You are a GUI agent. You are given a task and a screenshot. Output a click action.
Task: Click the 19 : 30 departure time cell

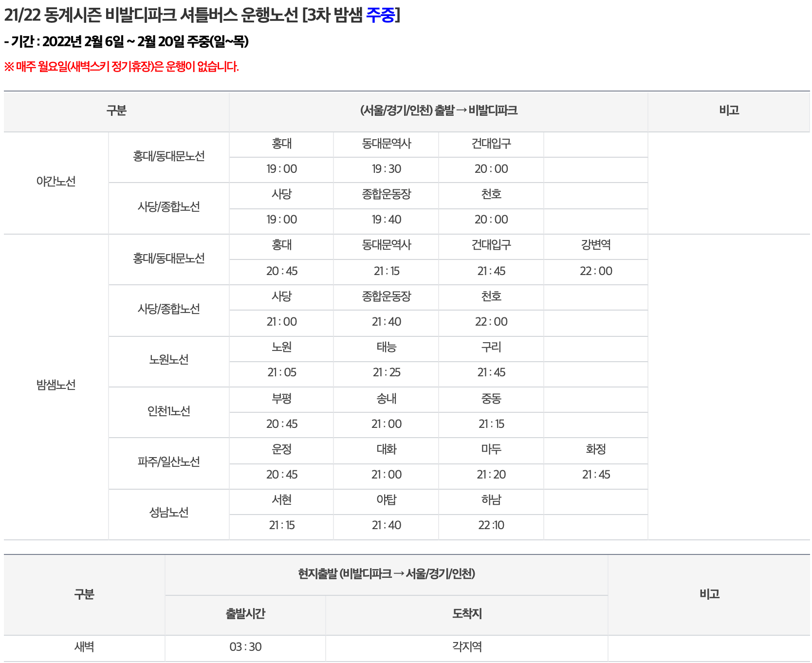(x=387, y=169)
